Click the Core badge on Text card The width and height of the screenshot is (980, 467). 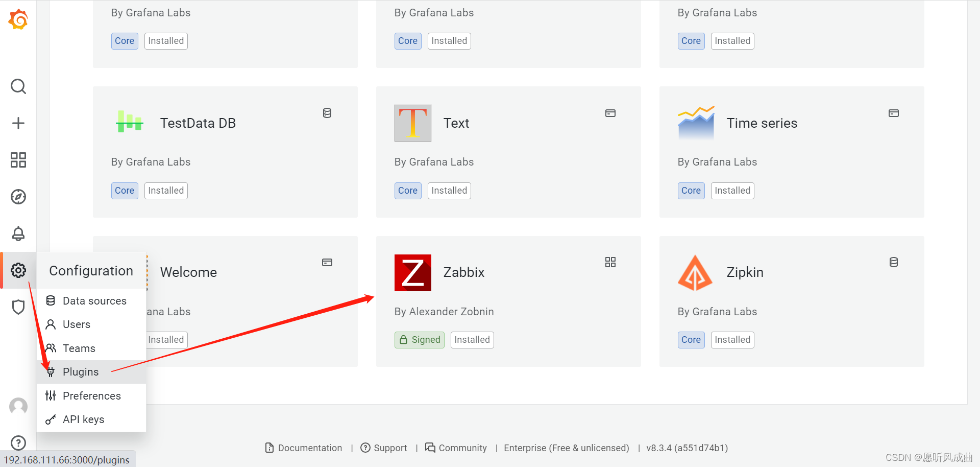tap(408, 191)
